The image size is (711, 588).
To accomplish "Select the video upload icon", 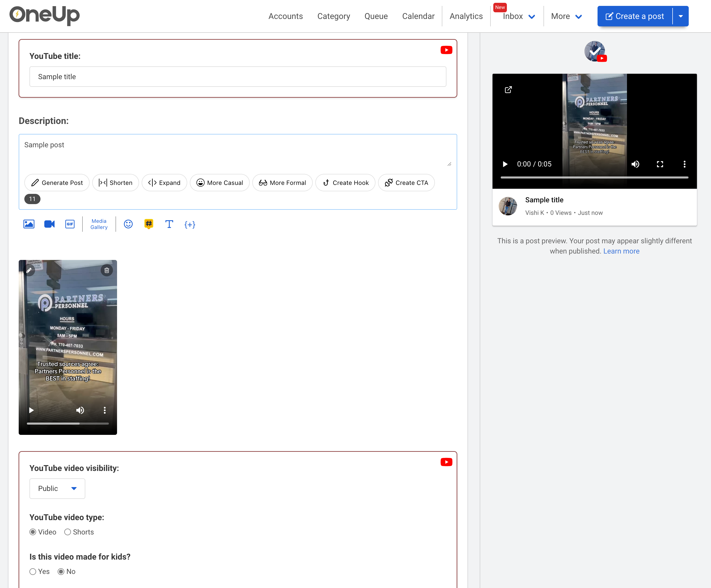I will click(x=49, y=224).
